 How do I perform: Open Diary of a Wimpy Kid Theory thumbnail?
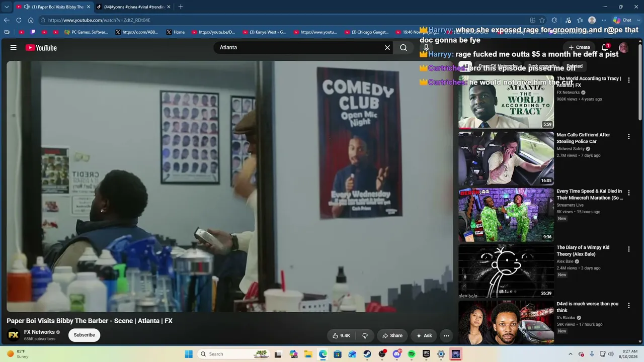(x=506, y=271)
